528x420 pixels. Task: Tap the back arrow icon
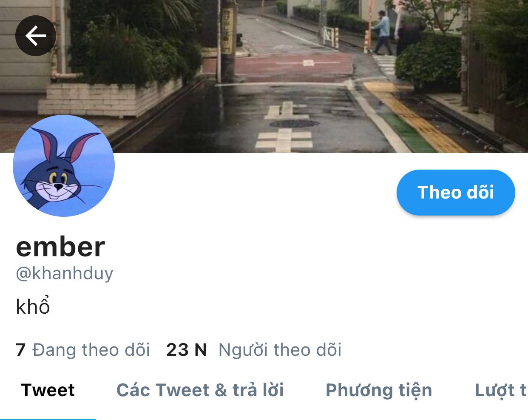click(36, 36)
